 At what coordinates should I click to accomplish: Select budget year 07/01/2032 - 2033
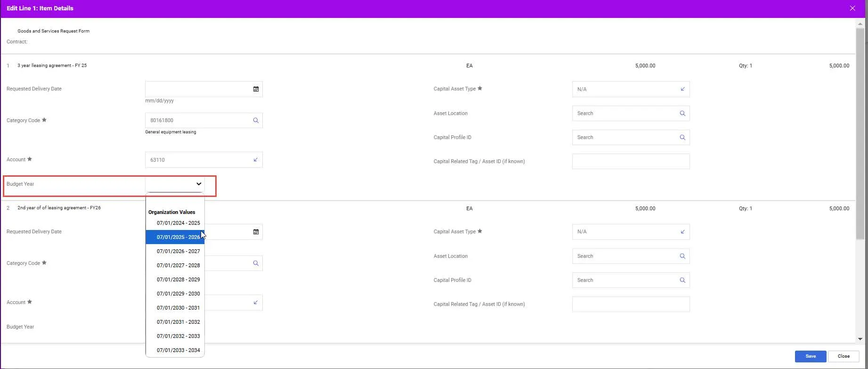[x=175, y=336]
